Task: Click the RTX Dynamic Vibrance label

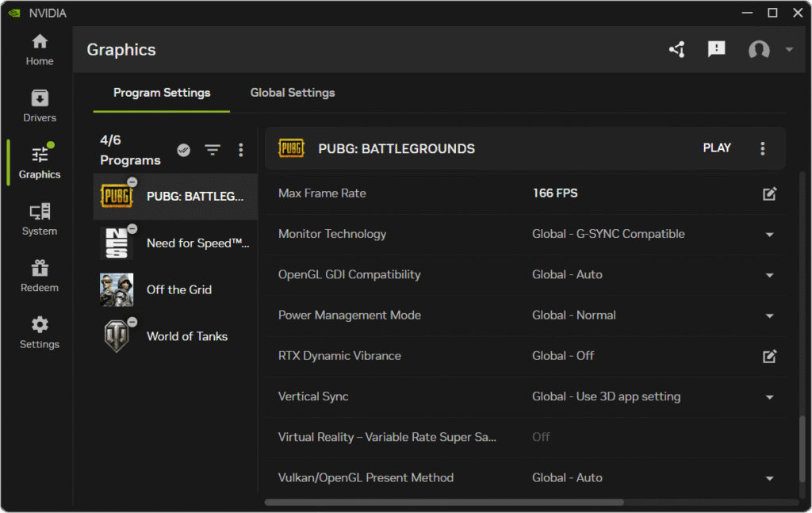Action: [x=339, y=356]
